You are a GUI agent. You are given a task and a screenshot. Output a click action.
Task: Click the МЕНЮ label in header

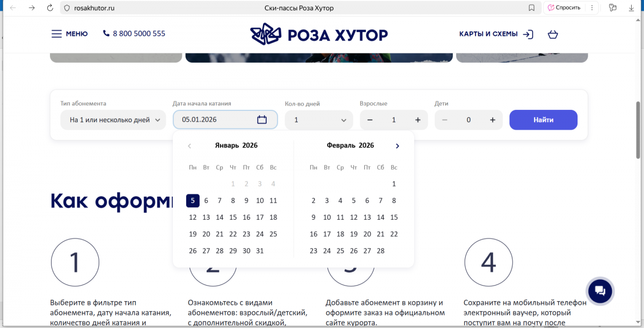pos(77,34)
